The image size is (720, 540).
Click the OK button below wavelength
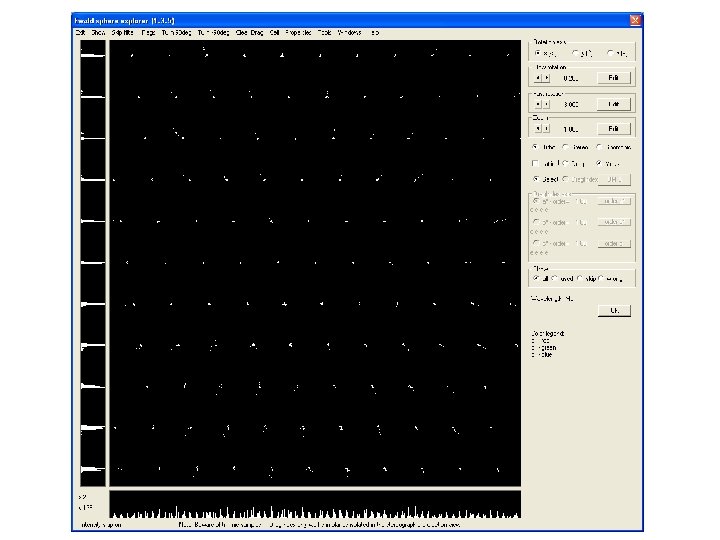point(614,311)
